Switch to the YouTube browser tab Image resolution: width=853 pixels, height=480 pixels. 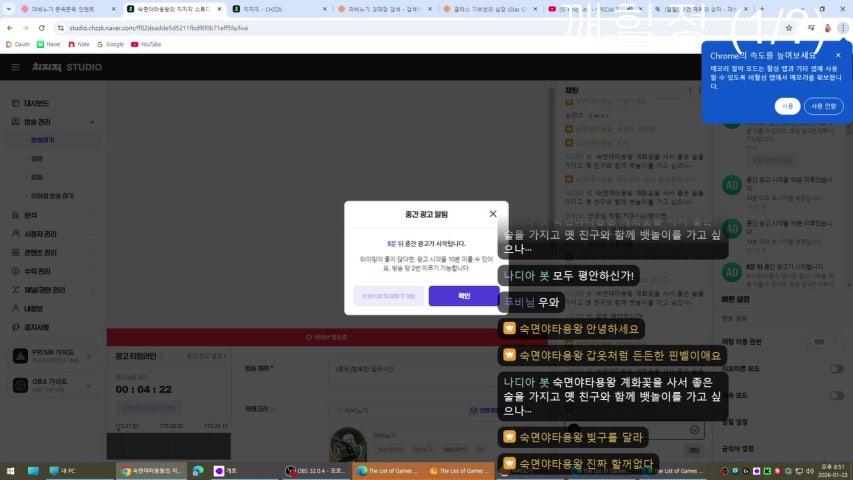596,9
